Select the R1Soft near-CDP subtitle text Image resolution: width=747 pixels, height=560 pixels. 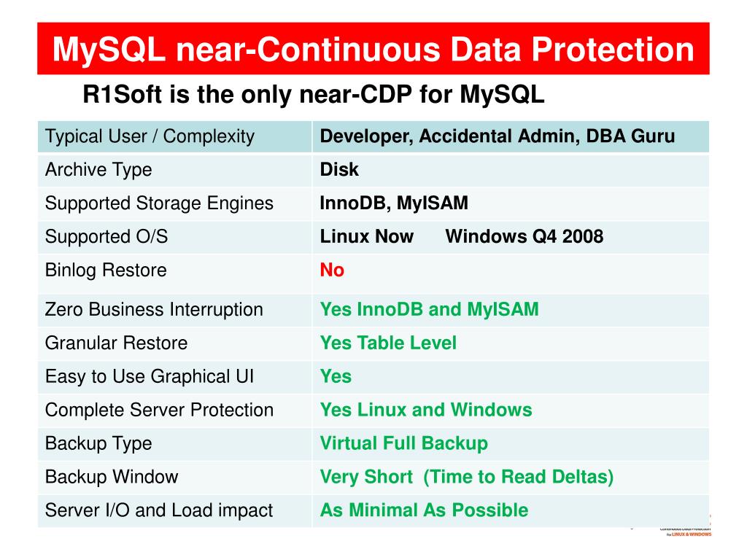tap(313, 95)
